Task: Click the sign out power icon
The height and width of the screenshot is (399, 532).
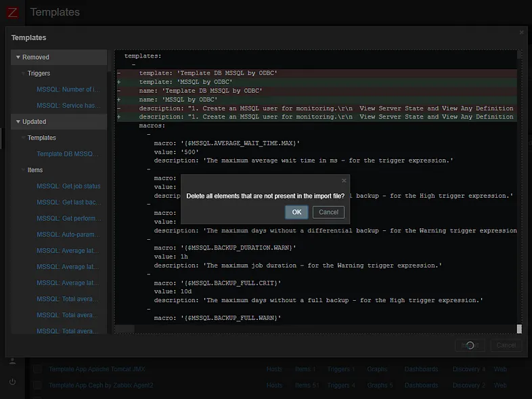Action: [x=13, y=381]
